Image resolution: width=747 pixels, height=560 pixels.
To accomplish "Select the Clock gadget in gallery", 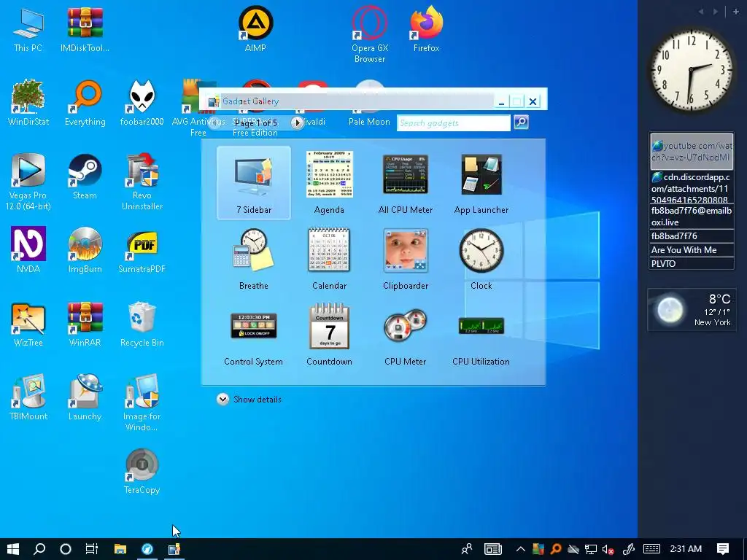I will [481, 259].
